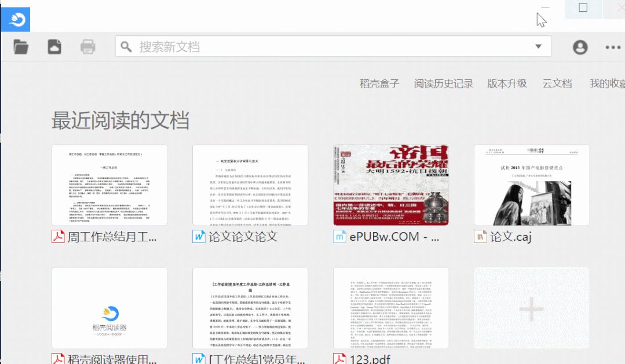The height and width of the screenshot is (364, 625).
Task: Open the 帝国最后的荣耀 book cover thumbnail
Action: (391, 185)
